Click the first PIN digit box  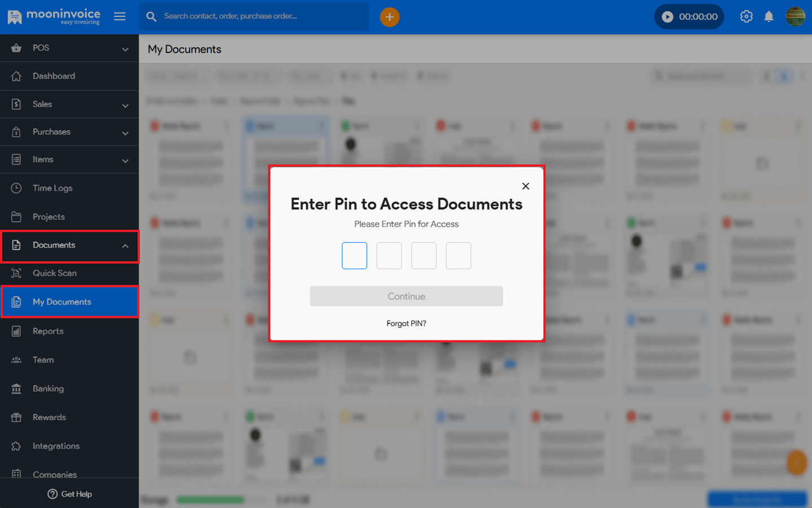354,256
